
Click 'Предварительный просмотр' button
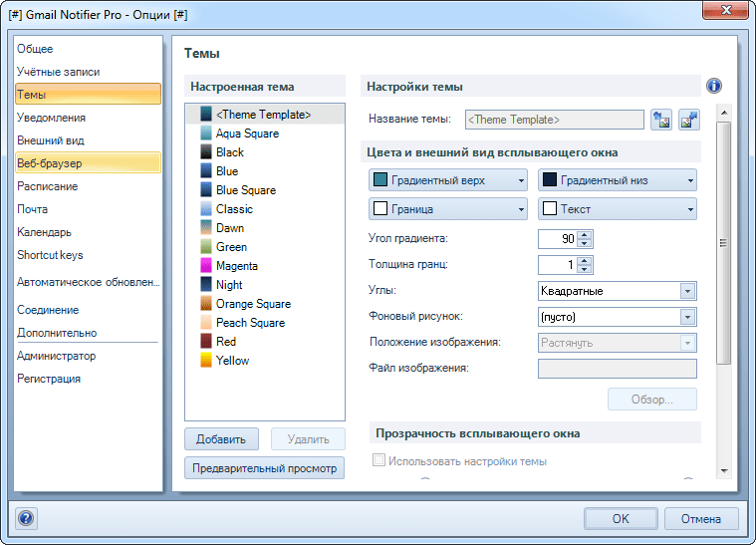pos(265,468)
